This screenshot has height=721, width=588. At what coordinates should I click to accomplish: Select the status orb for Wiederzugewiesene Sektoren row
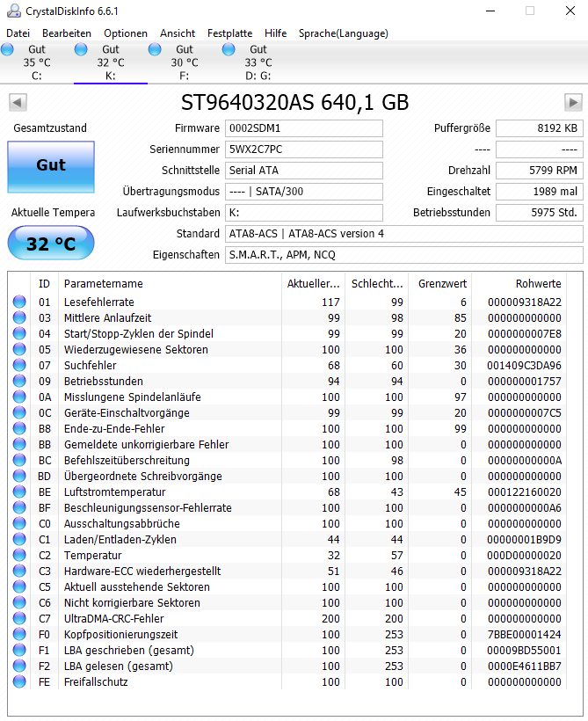point(19,349)
